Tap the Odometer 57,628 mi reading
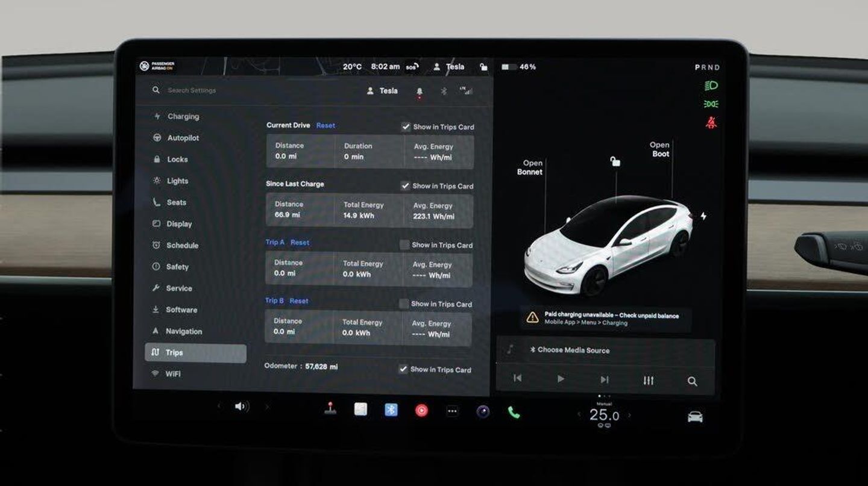 pos(301,366)
